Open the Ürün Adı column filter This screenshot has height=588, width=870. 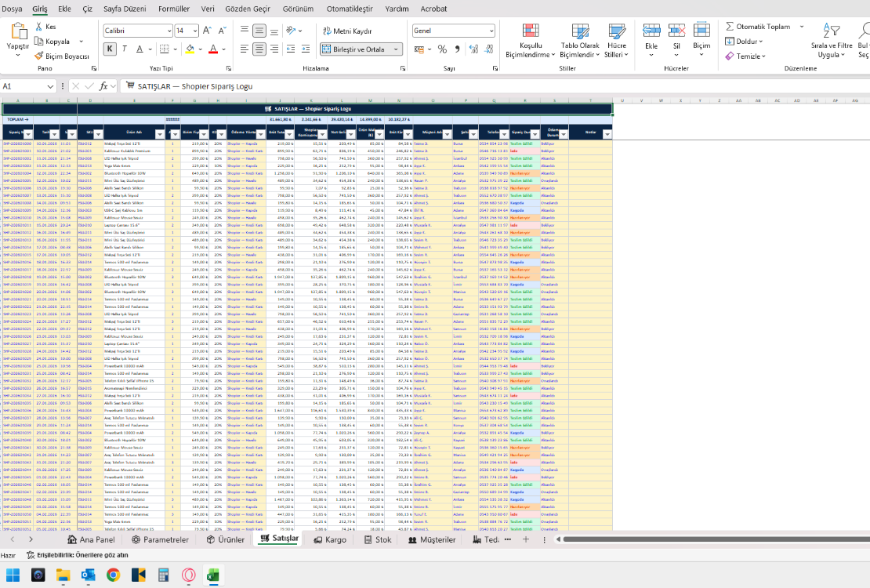(159, 134)
